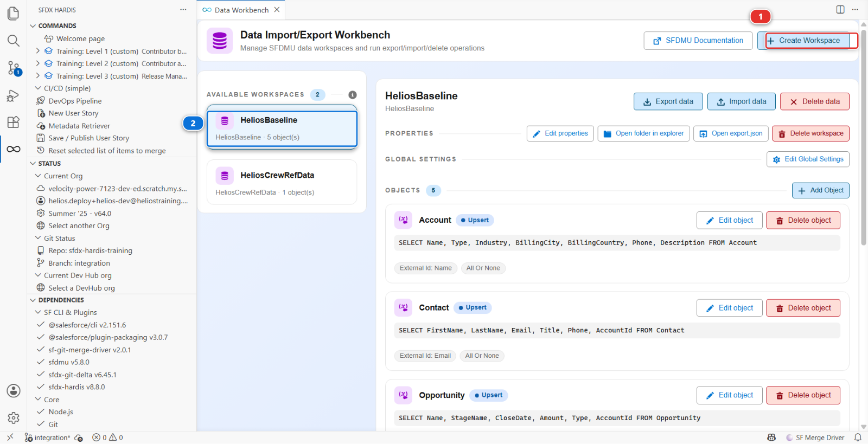The height and width of the screenshot is (444, 868).
Task: Select the HeliosBaseline workspace card
Action: [x=282, y=128]
